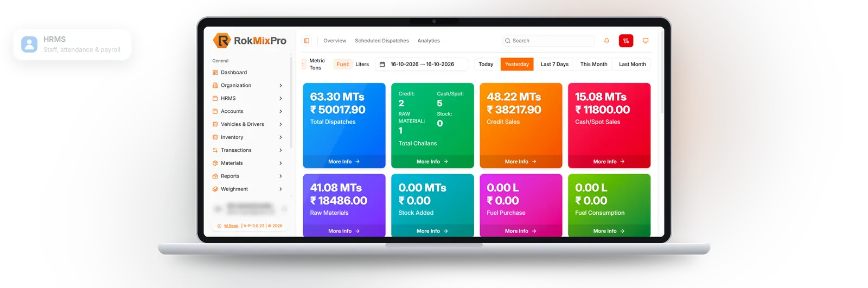Click the Reports sidebar icon

pyautogui.click(x=215, y=176)
